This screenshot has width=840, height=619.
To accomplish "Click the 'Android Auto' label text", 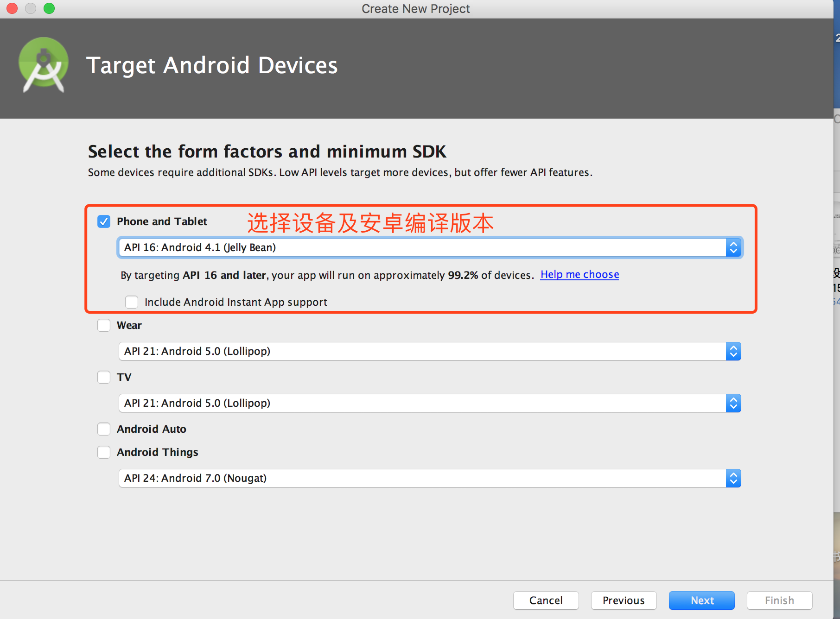I will [x=152, y=429].
